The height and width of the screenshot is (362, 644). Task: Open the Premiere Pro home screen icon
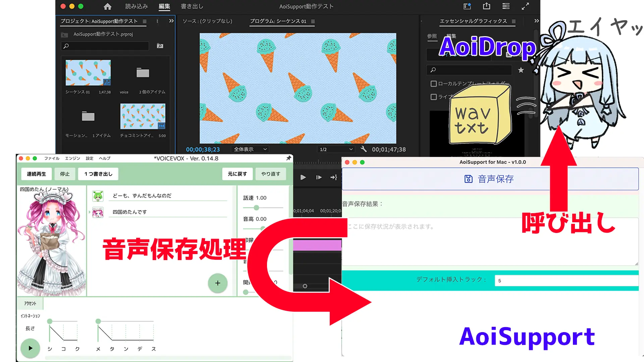point(108,6)
